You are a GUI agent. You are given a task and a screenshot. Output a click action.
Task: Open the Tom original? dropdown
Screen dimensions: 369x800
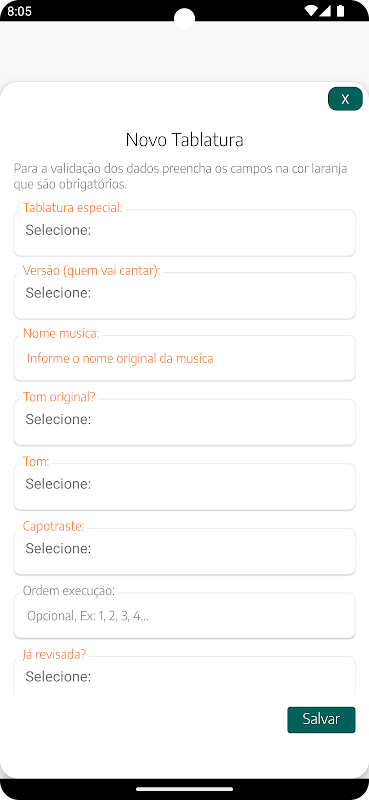point(184,422)
